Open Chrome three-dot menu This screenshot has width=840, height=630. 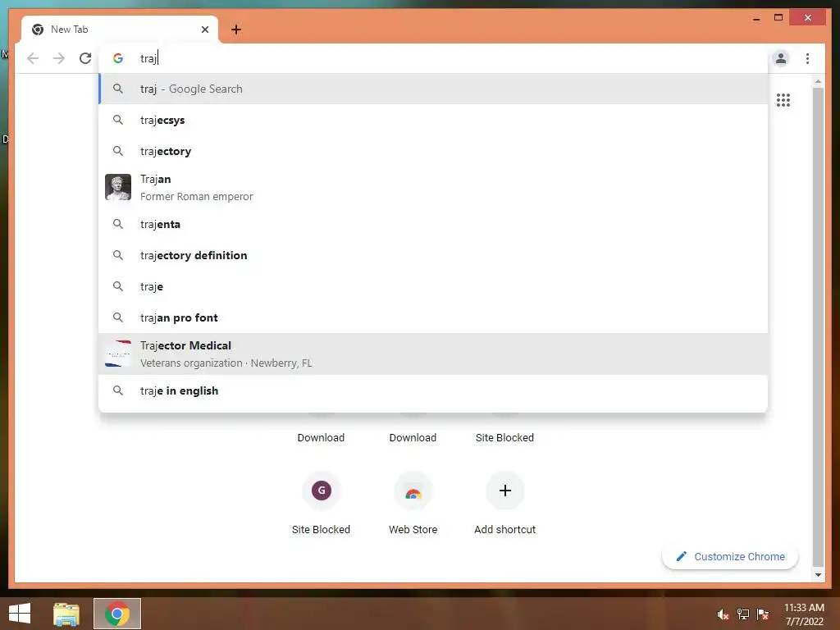point(807,58)
